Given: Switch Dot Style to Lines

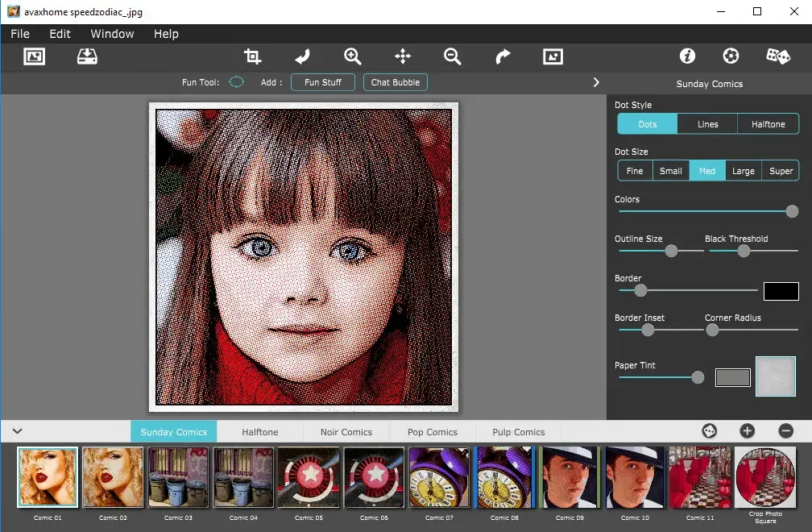Looking at the screenshot, I should point(707,124).
